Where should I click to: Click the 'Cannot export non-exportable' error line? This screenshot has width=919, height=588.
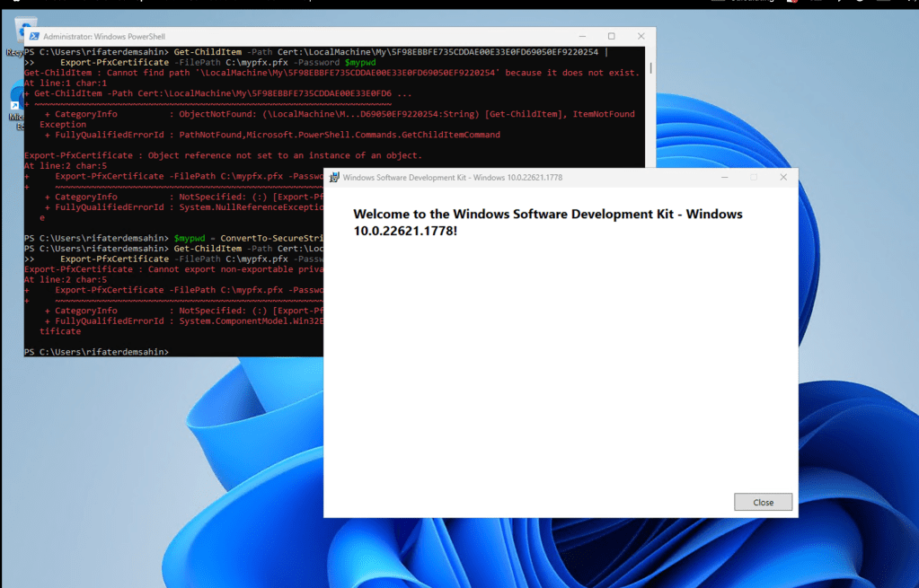point(174,269)
